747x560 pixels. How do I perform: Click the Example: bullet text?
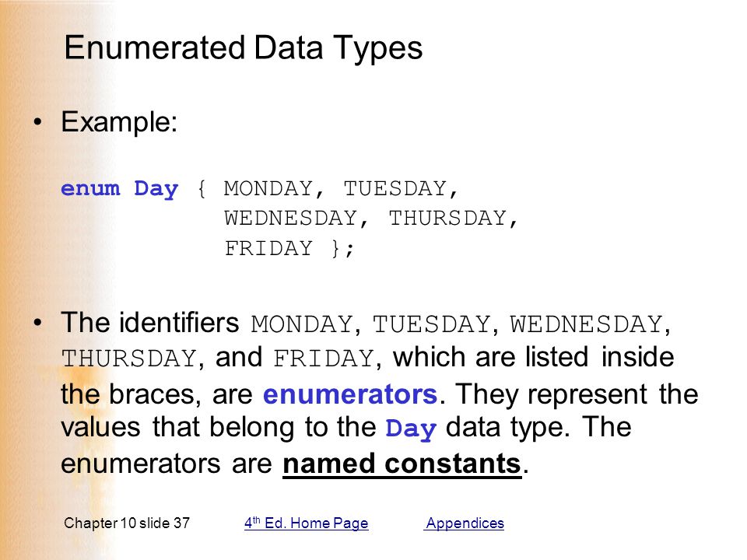pyautogui.click(x=119, y=122)
